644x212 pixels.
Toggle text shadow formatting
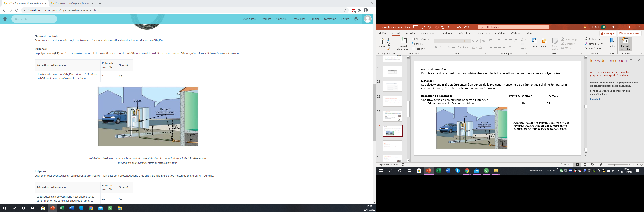pos(449,47)
